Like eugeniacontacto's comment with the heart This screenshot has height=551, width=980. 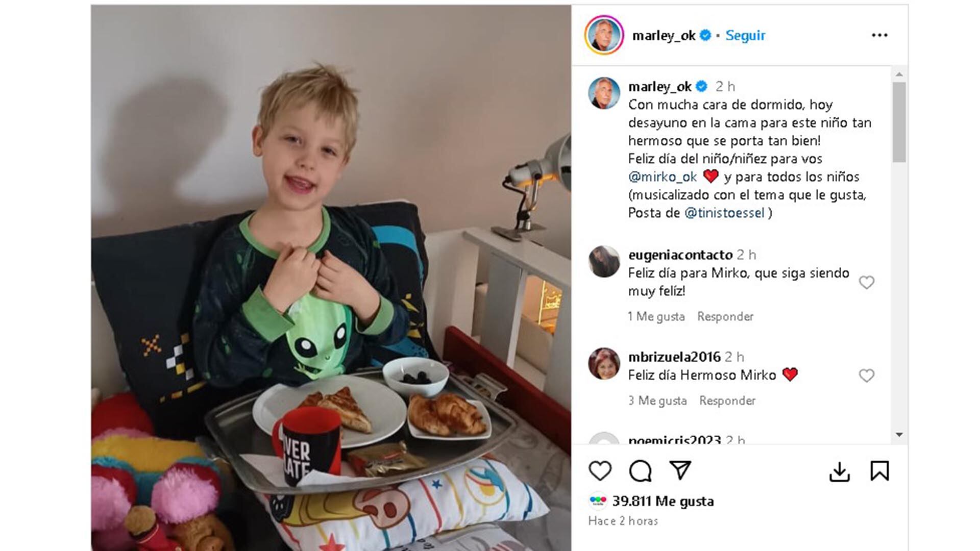(866, 282)
